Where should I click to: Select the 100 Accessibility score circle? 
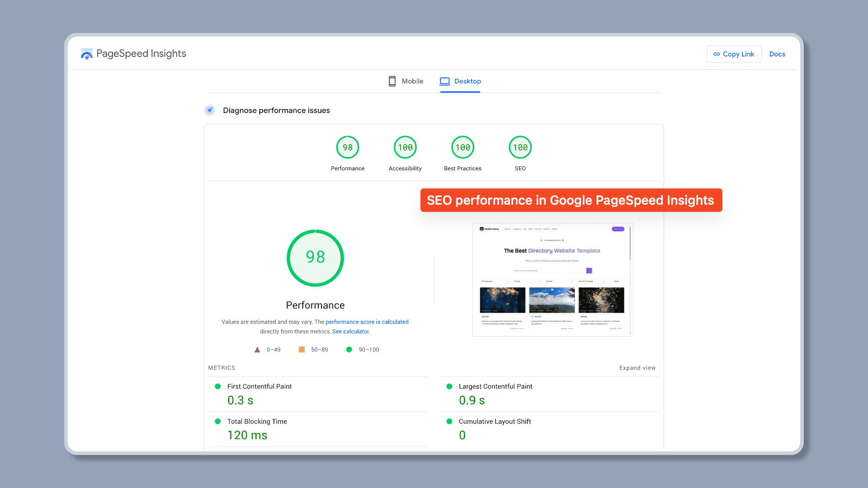click(405, 147)
